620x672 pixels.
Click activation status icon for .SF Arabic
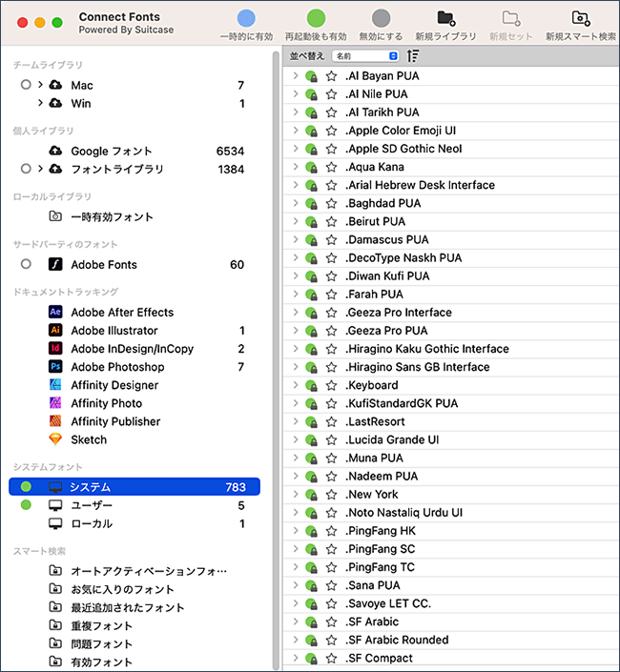click(x=311, y=622)
